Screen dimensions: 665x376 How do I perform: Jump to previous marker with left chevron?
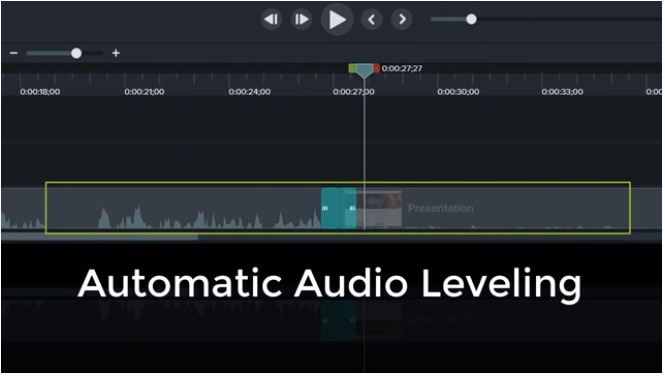click(x=372, y=19)
